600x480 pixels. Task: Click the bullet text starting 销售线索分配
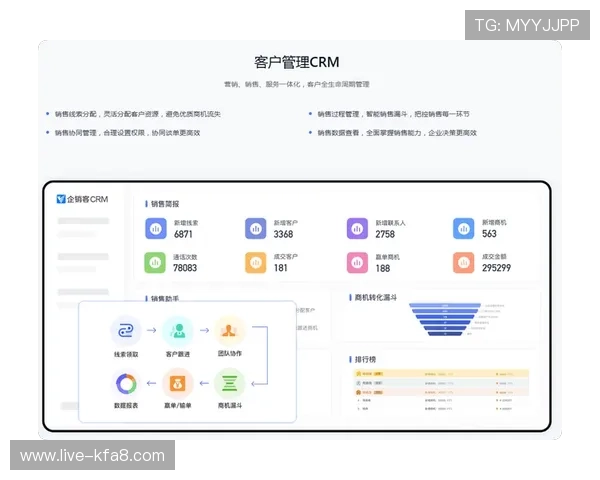pos(138,114)
